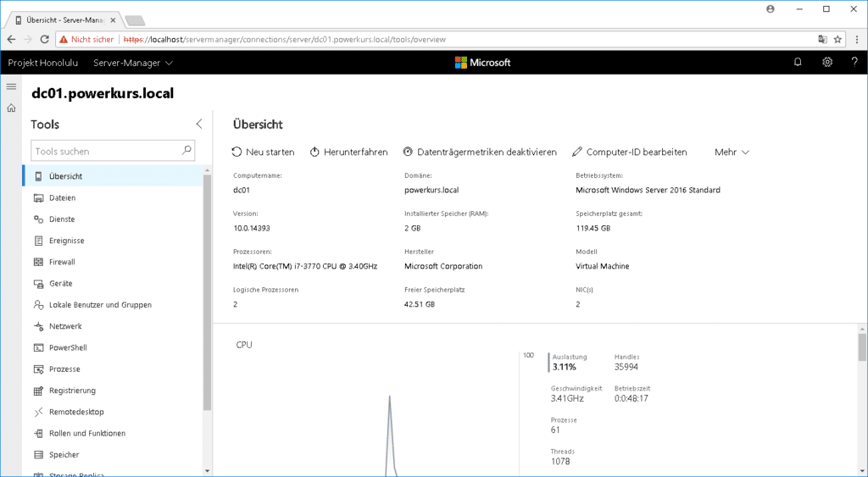Click the help question mark icon

[854, 62]
